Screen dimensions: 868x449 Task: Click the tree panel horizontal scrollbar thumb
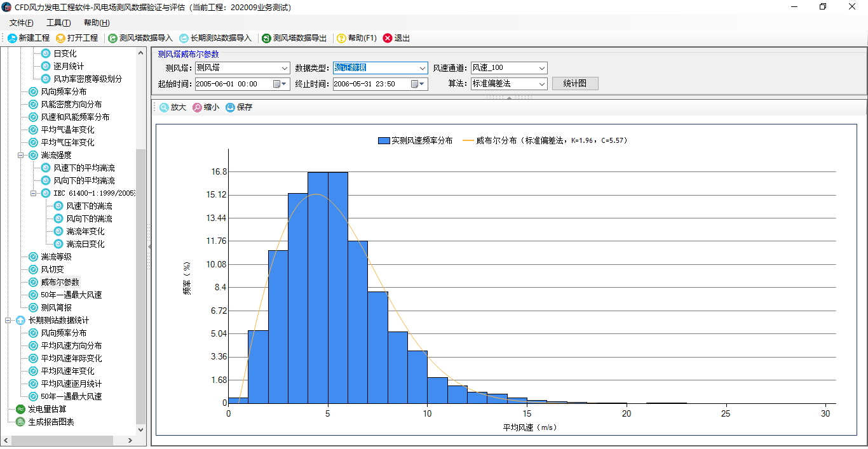[x=62, y=440]
